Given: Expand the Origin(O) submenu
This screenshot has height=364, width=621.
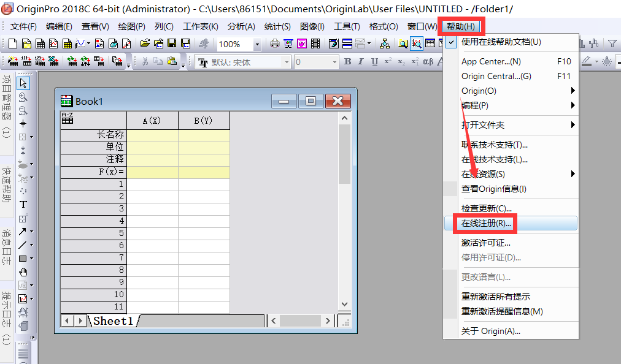Looking at the screenshot, I should (x=511, y=91).
